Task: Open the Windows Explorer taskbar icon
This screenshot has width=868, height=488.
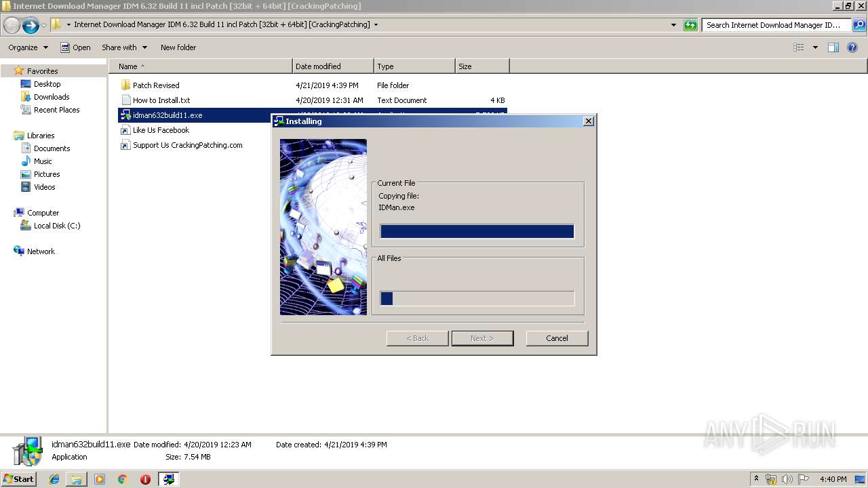Action: pyautogui.click(x=77, y=479)
